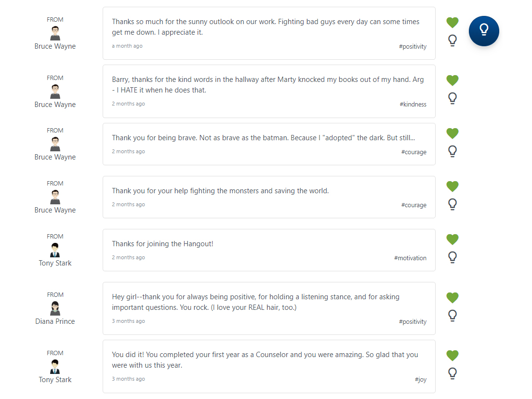Screen dimensions: 532x399
Task: Click the heart icon on the Hangout message
Action: coord(452,239)
